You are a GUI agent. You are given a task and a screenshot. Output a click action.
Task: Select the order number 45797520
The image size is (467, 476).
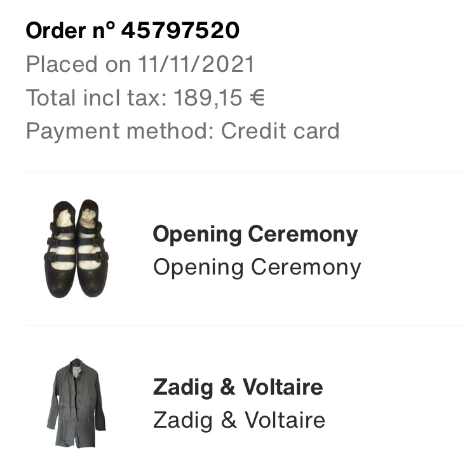pyautogui.click(x=180, y=31)
